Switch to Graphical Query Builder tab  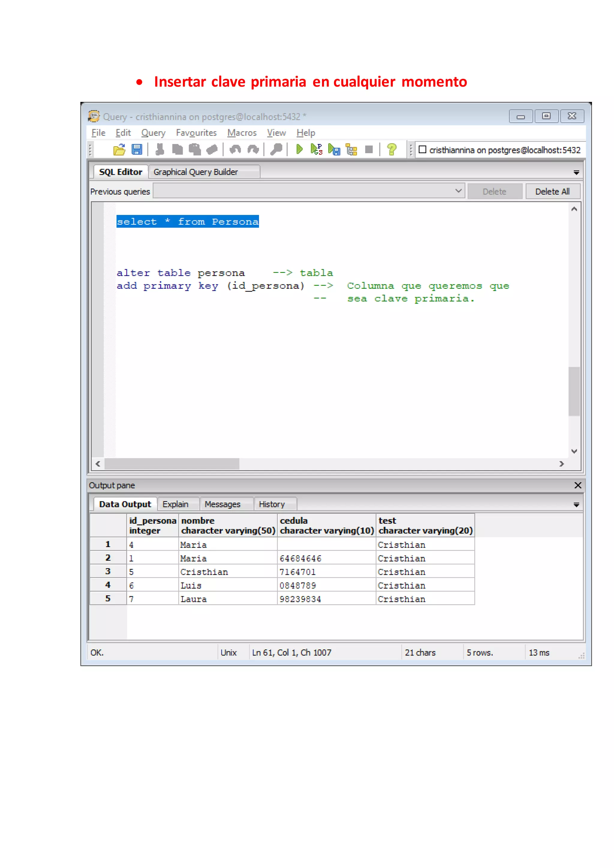(x=204, y=172)
